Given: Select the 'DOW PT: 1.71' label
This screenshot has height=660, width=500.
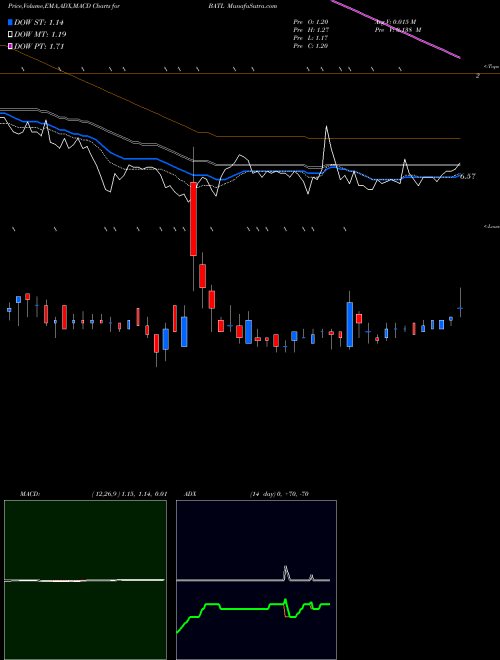Looking at the screenshot, I should 39,46.
